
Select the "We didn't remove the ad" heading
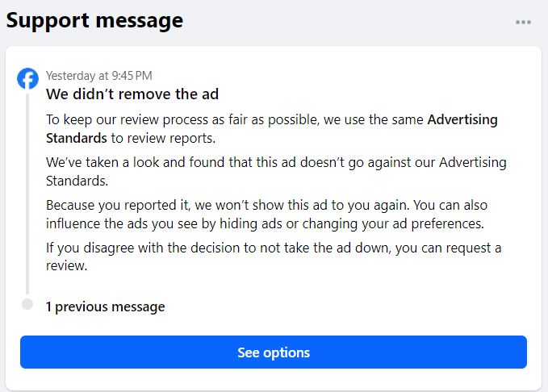132,94
